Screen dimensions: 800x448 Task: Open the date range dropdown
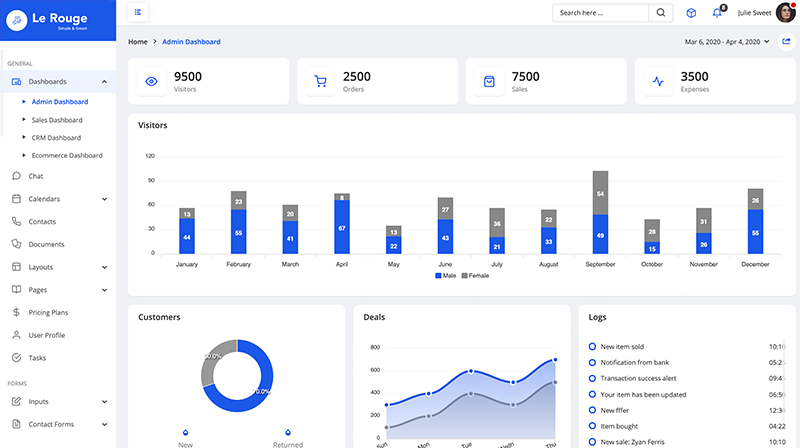(x=728, y=42)
